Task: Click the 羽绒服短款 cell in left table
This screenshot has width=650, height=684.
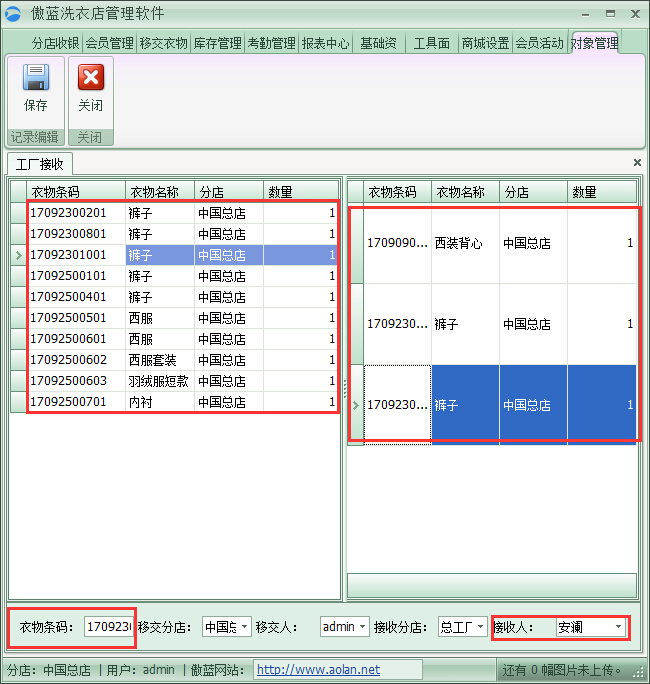Action: click(160, 381)
